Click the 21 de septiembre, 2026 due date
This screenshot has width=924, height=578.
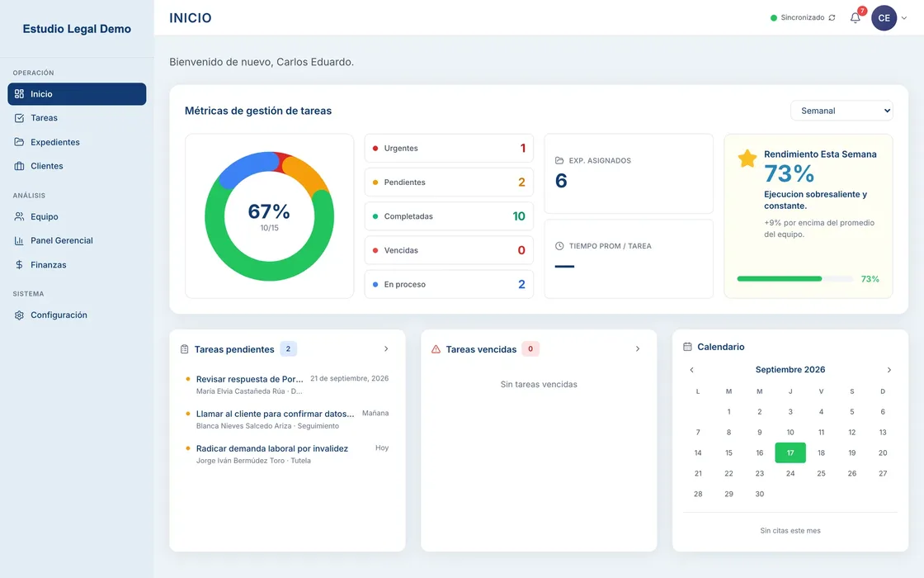pyautogui.click(x=350, y=379)
